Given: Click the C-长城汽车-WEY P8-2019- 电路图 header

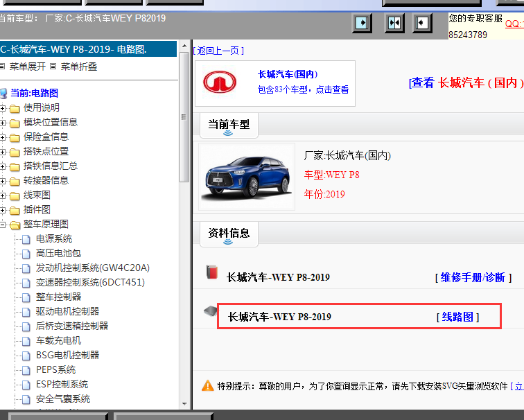Looking at the screenshot, I should (88, 49).
